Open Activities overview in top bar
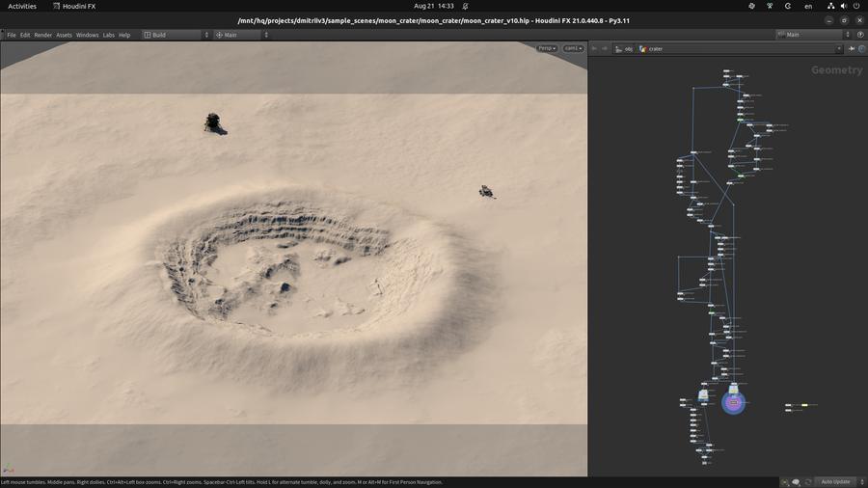Image resolution: width=868 pixels, height=488 pixels. pyautogui.click(x=22, y=6)
